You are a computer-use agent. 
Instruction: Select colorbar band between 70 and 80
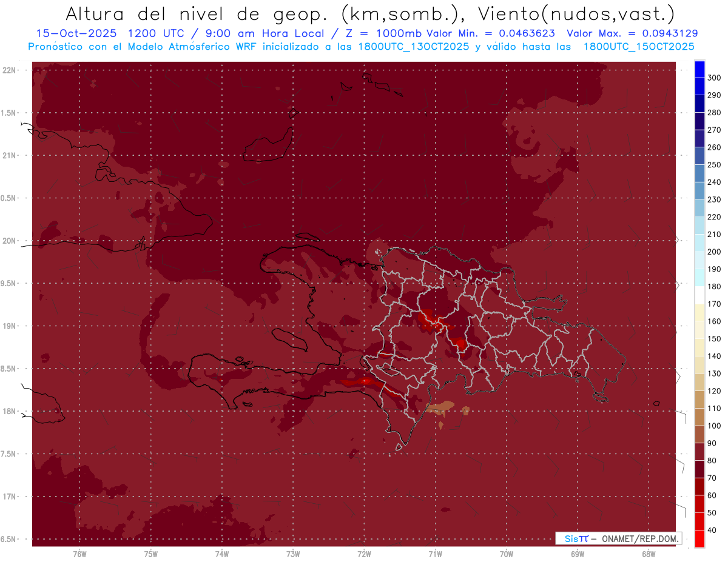(x=699, y=469)
